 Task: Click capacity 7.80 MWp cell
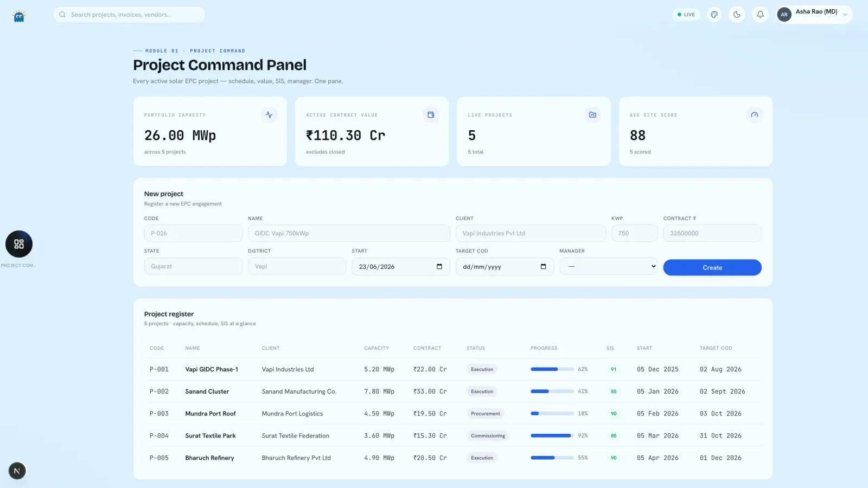coord(379,391)
